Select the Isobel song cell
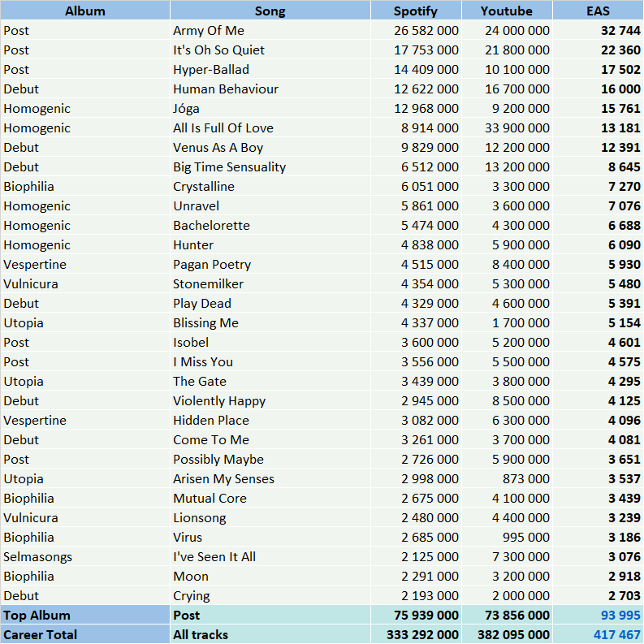The image size is (644, 644). [x=270, y=342]
